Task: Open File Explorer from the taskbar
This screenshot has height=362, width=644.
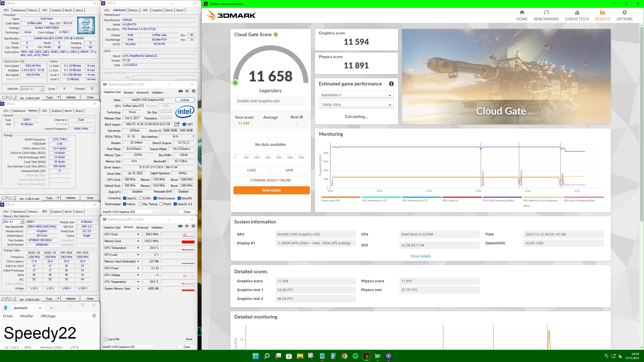Action: [300, 356]
